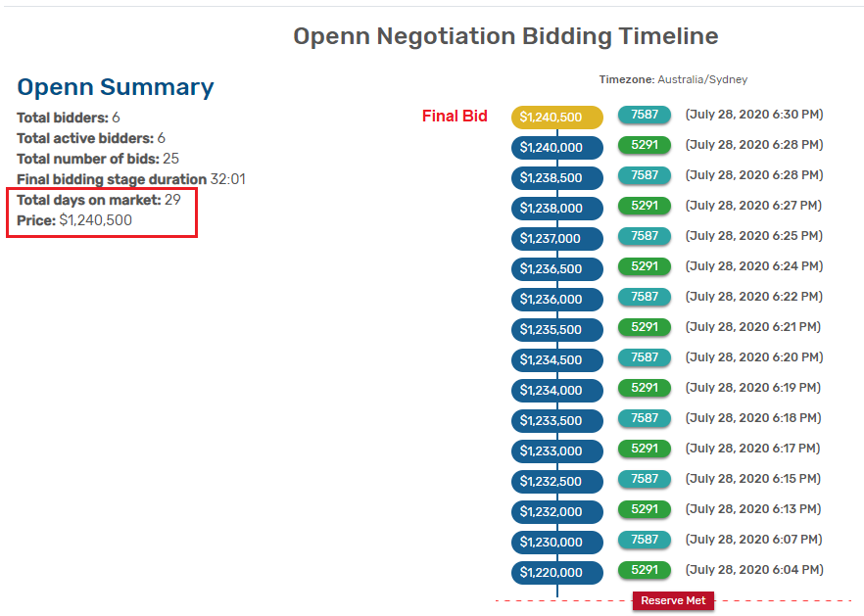
Task: Select bidder badge 5291 next to $1,238,000
Action: (x=645, y=206)
